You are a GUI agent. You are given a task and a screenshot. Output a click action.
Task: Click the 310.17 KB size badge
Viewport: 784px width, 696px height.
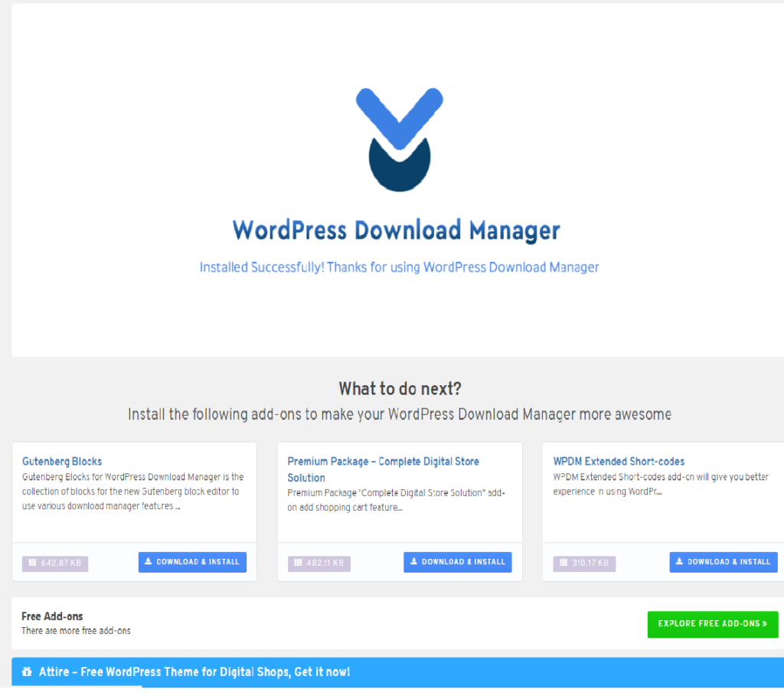point(584,563)
